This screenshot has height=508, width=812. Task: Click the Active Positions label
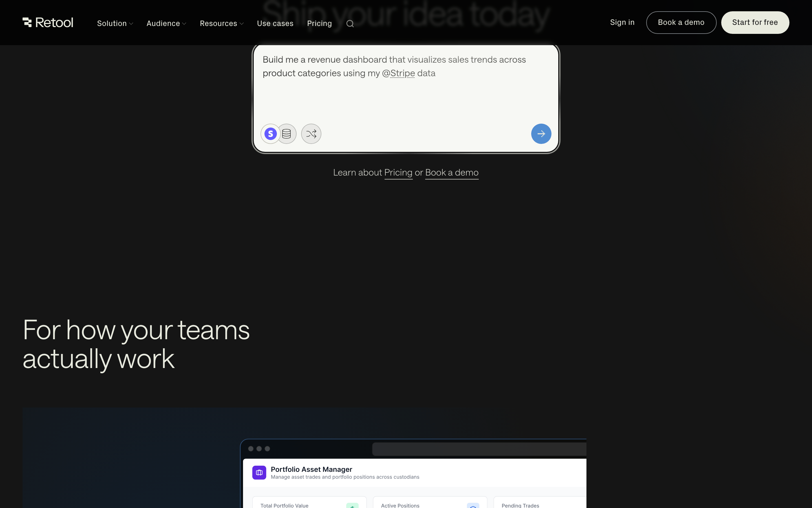pyautogui.click(x=400, y=505)
